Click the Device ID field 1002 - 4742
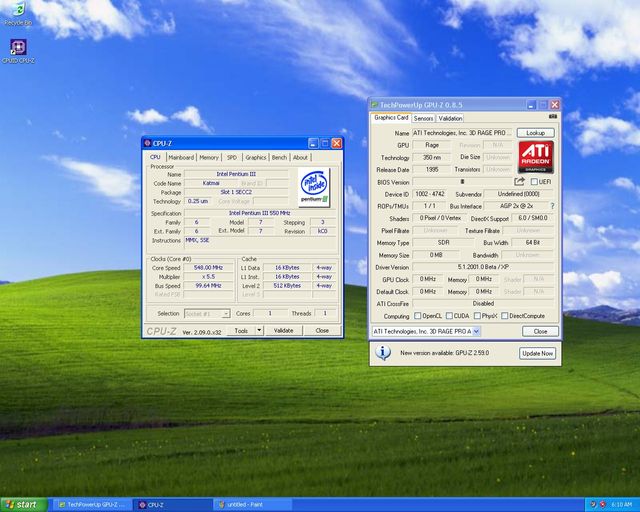This screenshot has height=512, width=640. [x=430, y=194]
